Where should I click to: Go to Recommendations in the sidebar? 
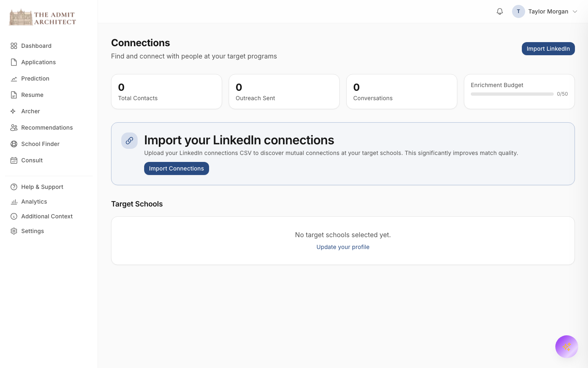(x=47, y=128)
